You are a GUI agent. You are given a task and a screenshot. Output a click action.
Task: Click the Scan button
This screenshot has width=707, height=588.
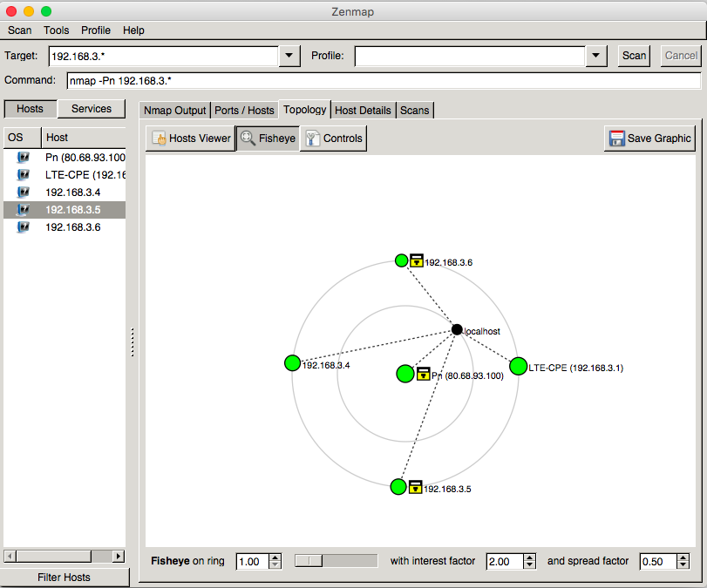634,56
